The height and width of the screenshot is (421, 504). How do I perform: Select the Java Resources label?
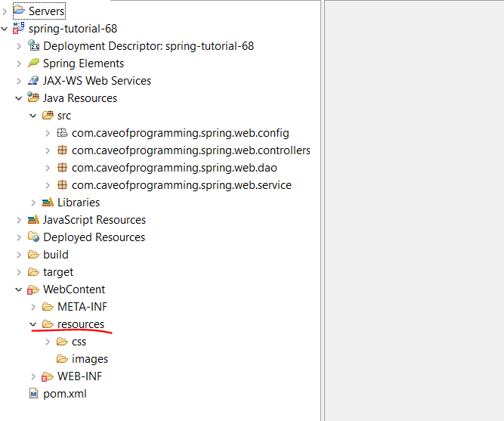tap(80, 98)
